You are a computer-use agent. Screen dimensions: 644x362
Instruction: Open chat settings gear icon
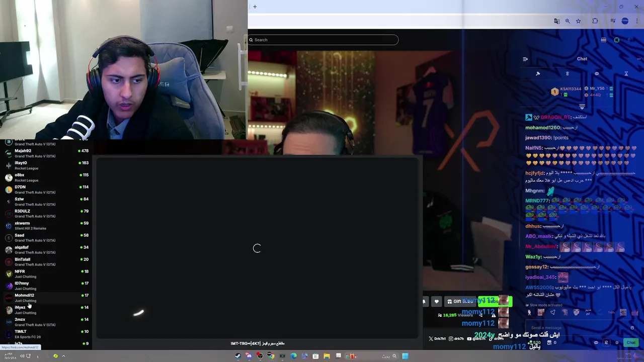pos(617,342)
